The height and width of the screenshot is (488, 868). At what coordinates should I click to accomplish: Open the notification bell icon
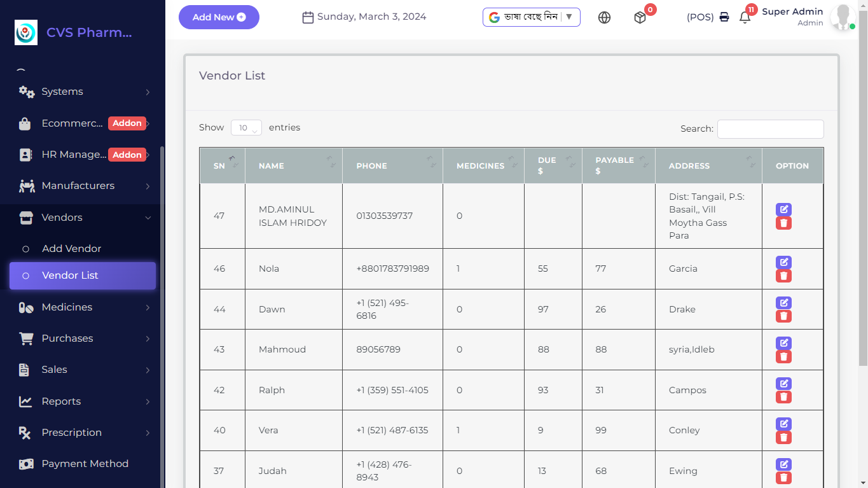point(745,17)
